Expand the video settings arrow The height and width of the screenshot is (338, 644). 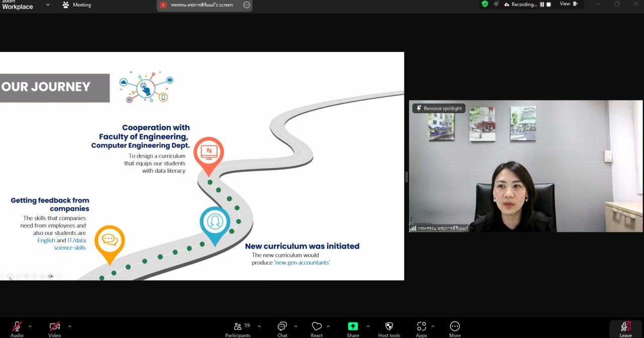(69, 326)
